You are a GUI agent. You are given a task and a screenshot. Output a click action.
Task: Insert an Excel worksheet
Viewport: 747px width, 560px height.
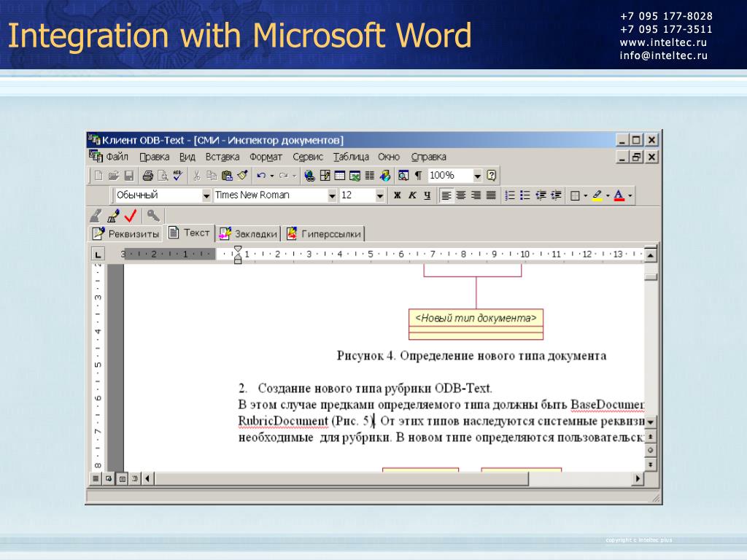(x=355, y=176)
